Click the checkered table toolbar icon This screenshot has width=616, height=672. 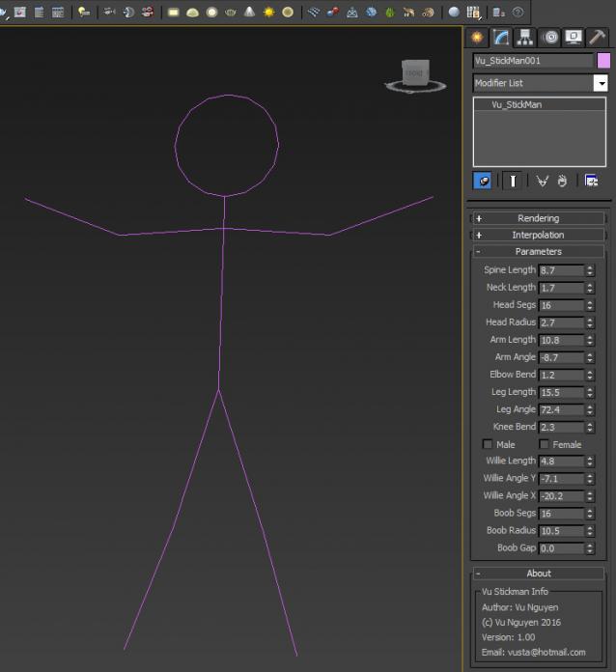(x=473, y=13)
